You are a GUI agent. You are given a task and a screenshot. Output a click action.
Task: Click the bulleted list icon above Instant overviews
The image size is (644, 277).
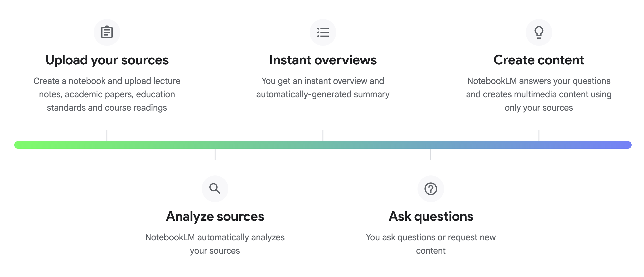[x=323, y=32]
